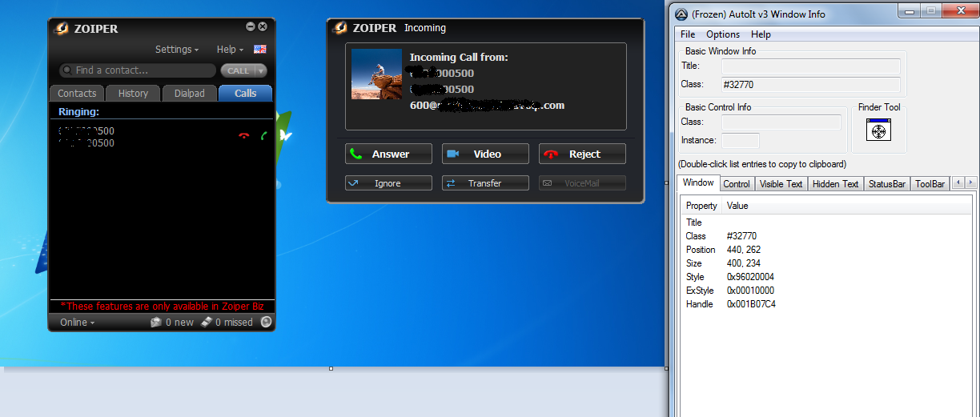Click the AutoIt Finder Tool crosshair icon
The height and width of the screenshot is (417, 980).
[878, 130]
